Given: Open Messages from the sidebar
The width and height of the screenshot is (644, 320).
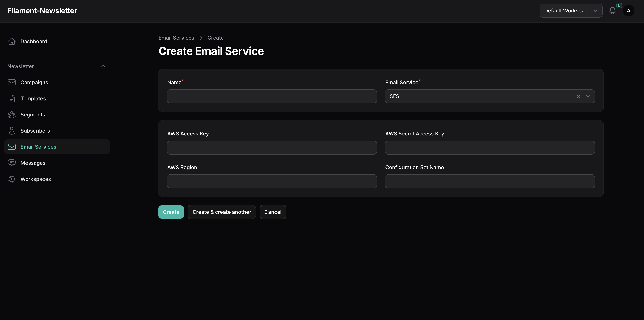Looking at the screenshot, I should tap(57, 163).
